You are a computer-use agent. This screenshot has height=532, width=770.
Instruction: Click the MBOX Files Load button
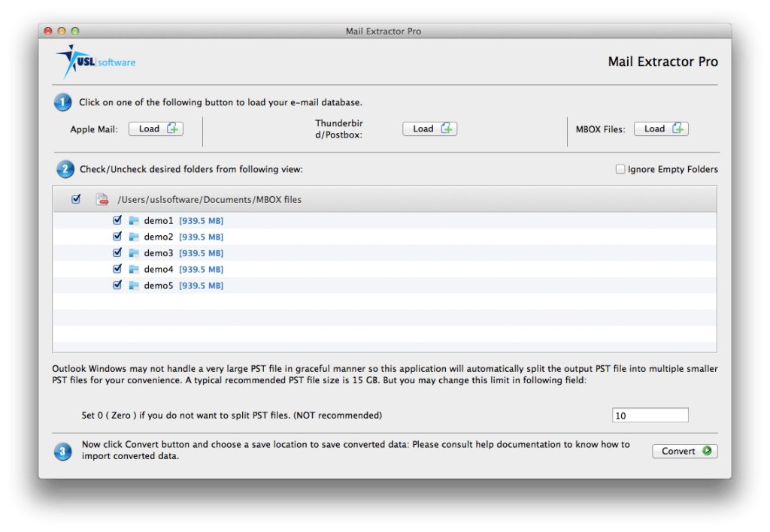pyautogui.click(x=661, y=128)
